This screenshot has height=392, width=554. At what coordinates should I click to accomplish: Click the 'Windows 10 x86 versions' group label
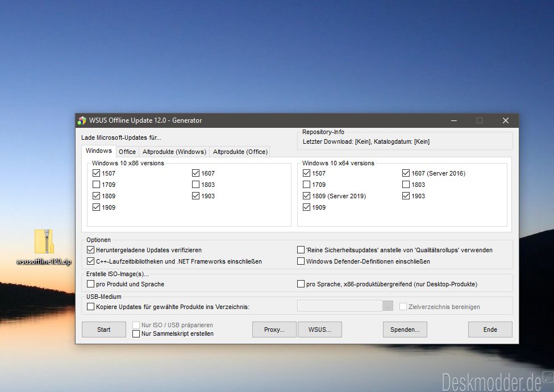click(128, 163)
